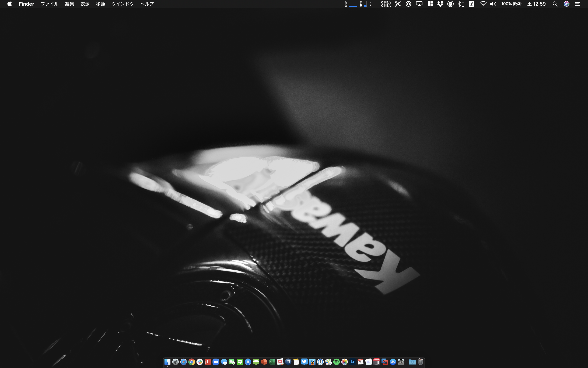Open Spark mail app in Dock
The image size is (588, 368).
click(x=248, y=362)
